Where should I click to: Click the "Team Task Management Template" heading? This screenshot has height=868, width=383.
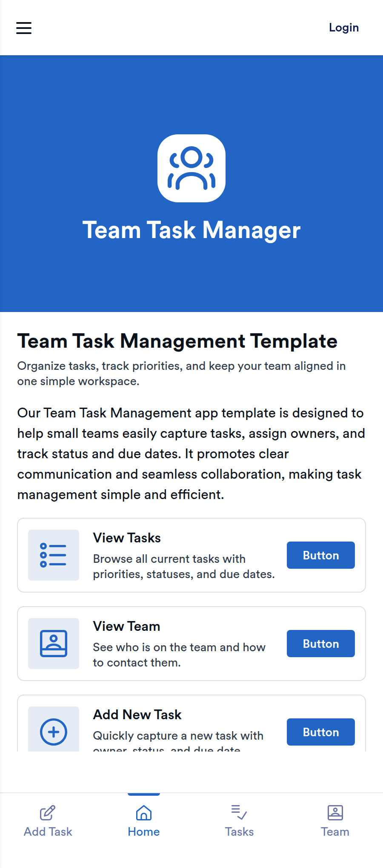pos(177,341)
